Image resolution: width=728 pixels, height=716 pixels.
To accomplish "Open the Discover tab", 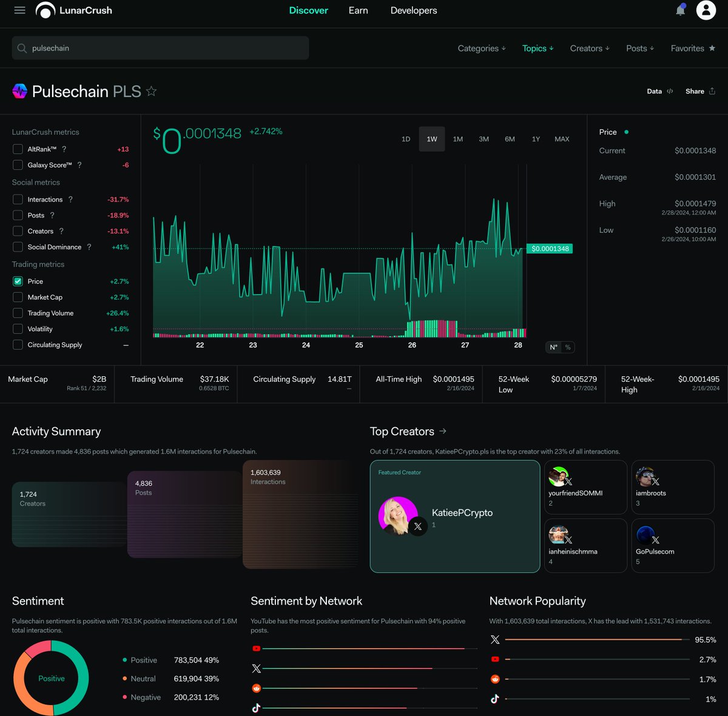I will 308,10.
